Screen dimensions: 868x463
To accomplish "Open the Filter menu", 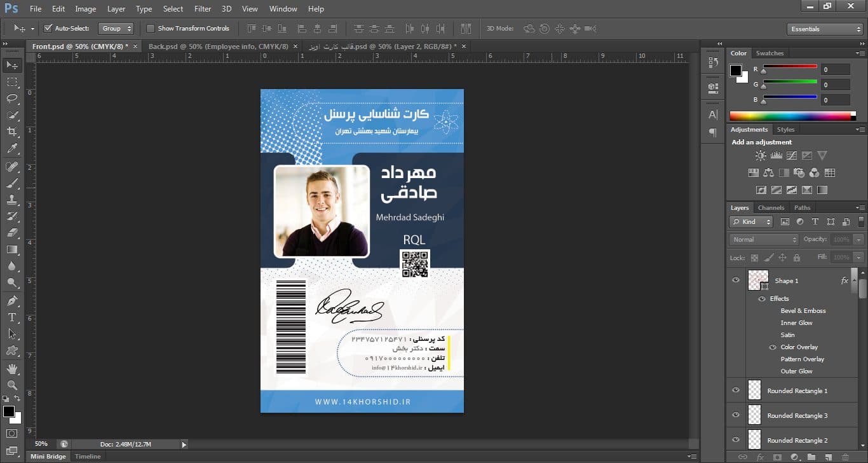I will pos(203,9).
